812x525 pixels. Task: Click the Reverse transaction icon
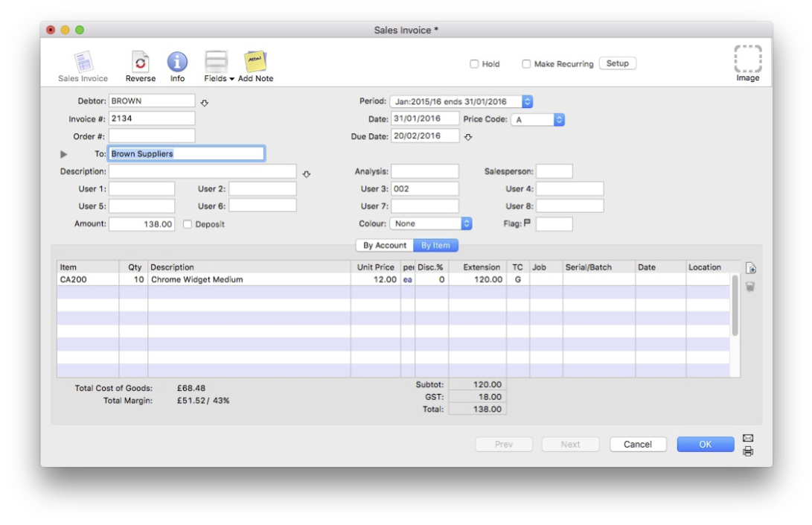tap(141, 62)
